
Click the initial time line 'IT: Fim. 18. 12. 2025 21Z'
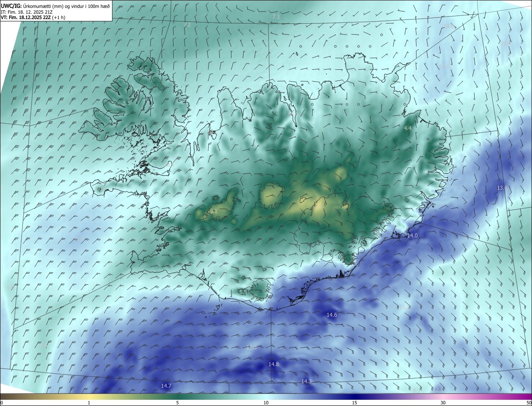(26, 12)
